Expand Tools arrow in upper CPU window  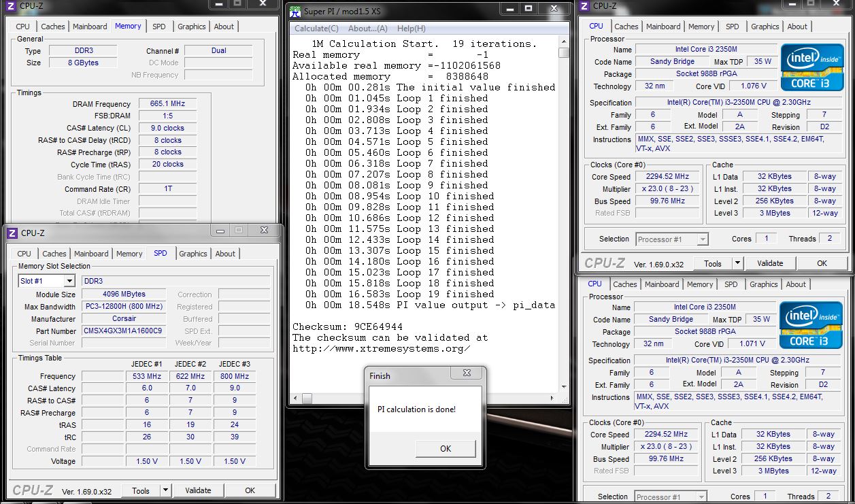coord(737,263)
